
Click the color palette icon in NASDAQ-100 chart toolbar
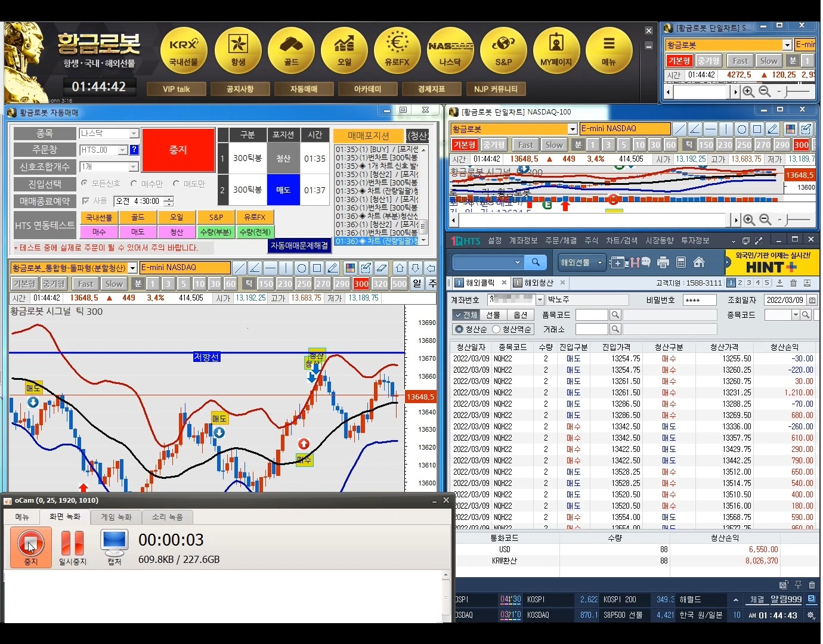(x=790, y=129)
